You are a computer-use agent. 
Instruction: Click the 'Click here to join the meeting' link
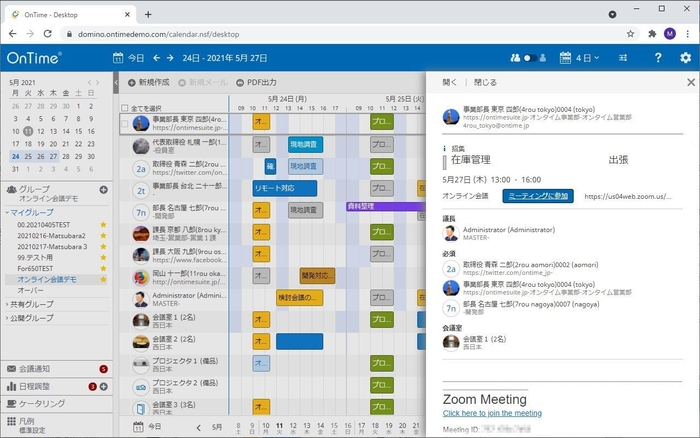(492, 412)
